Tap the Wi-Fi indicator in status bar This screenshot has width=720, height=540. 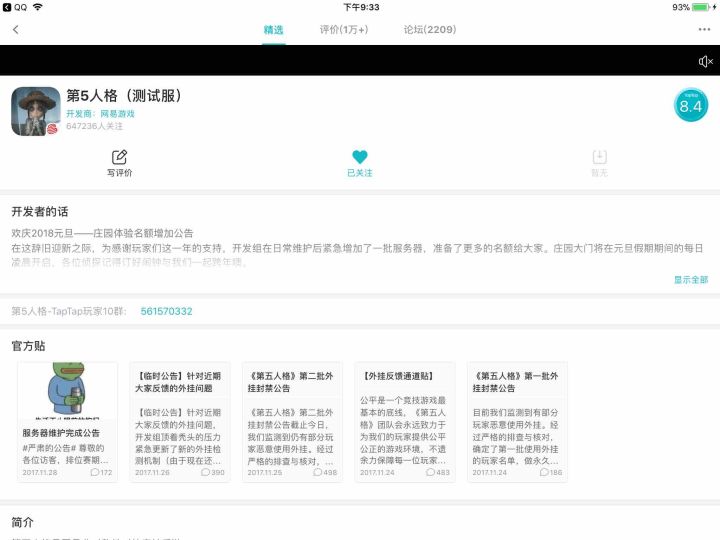pyautogui.click(x=38, y=7)
